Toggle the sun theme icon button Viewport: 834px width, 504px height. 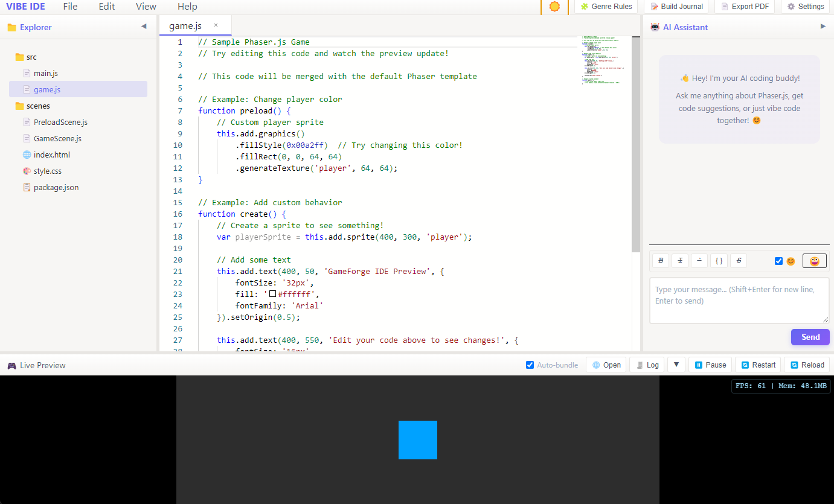(x=554, y=7)
